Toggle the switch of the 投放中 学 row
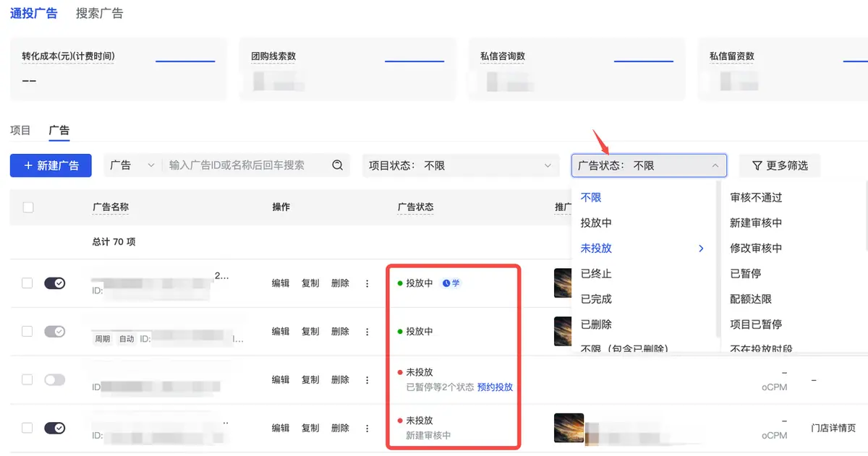 55,283
